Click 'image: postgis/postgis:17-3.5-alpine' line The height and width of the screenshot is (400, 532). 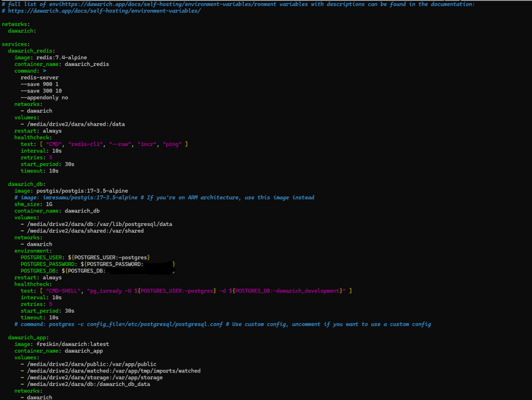tap(71, 191)
